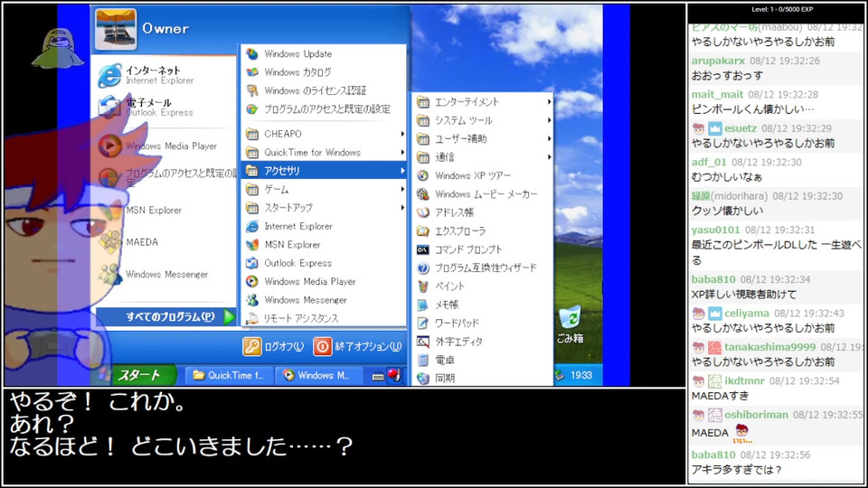This screenshot has height=488, width=868.
Task: Expand arrow beside 通信
Action: click(x=549, y=157)
